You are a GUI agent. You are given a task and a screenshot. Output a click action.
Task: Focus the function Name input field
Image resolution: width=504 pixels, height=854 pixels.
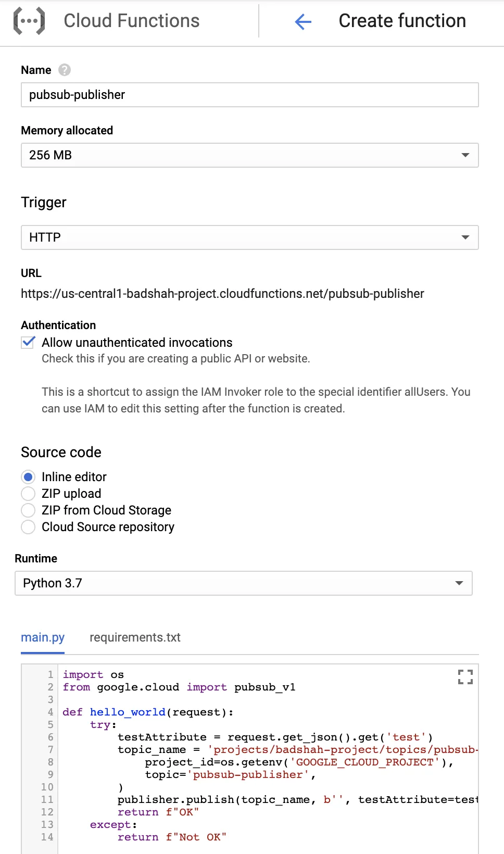(x=249, y=95)
